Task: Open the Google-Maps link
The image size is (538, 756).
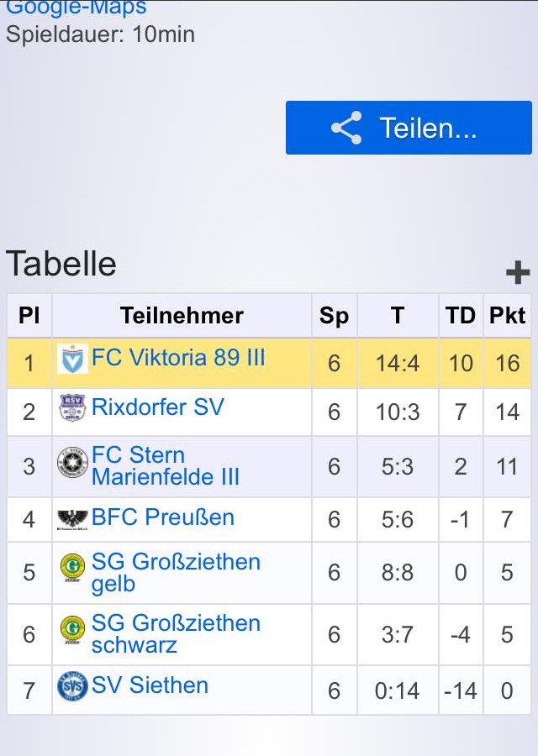Action: [76, 8]
